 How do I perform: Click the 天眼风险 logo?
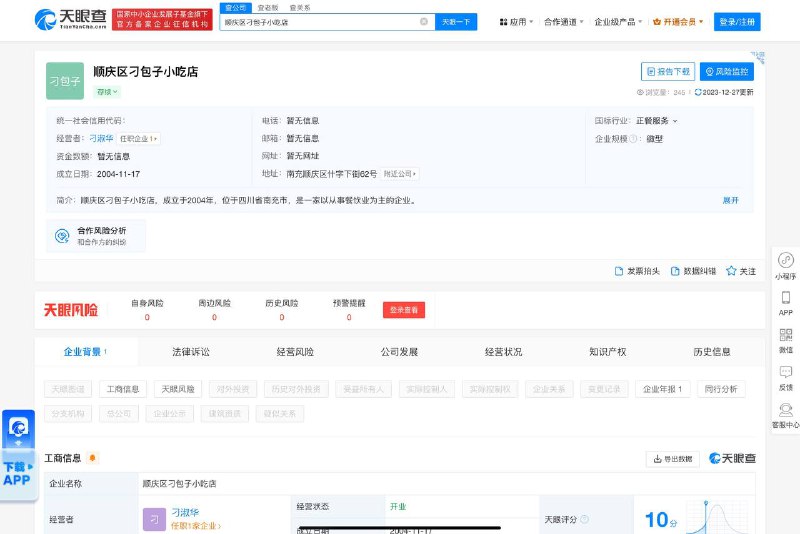[71, 310]
